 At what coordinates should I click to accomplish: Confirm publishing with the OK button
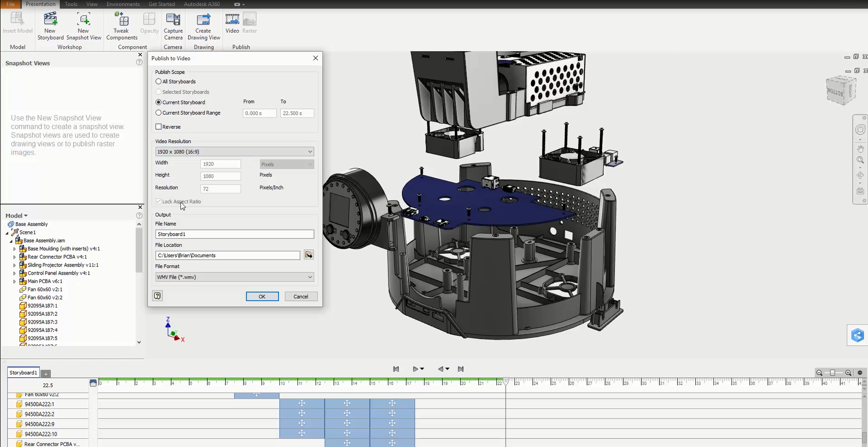click(262, 296)
